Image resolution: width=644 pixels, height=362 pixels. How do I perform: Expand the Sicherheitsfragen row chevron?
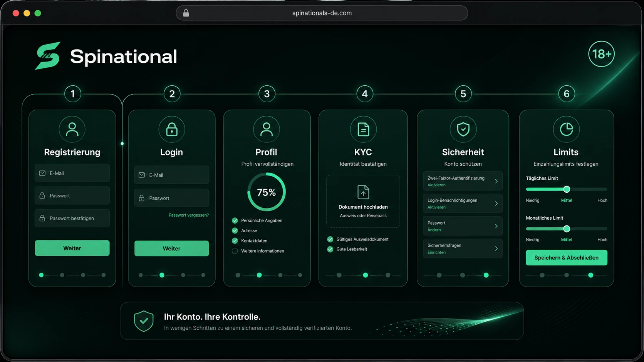point(496,249)
